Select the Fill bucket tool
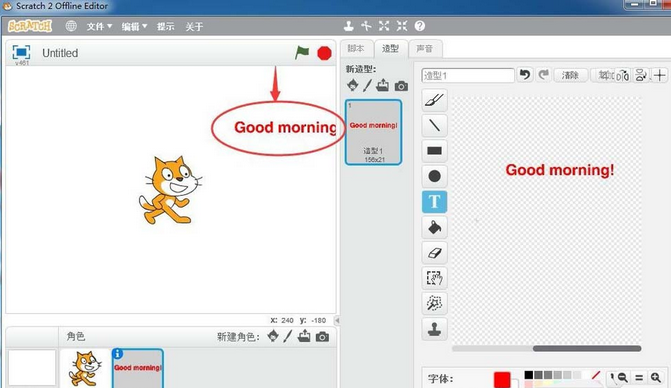671x388 pixels. click(434, 227)
